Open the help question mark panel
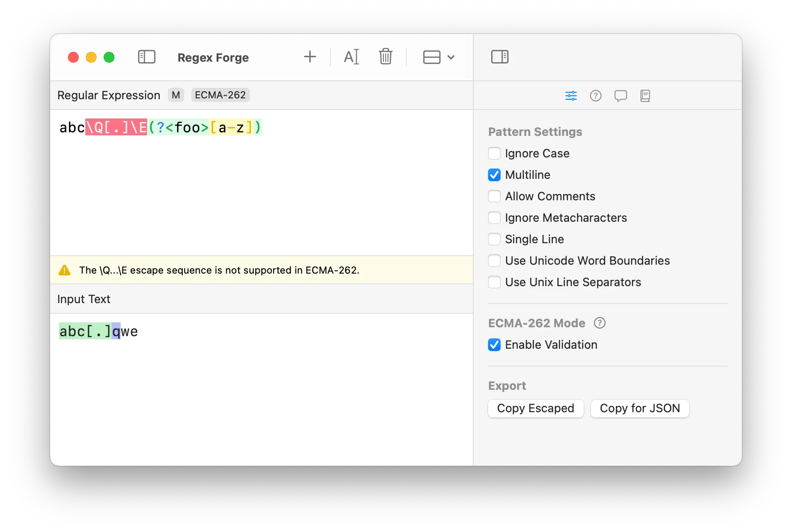 (x=596, y=95)
